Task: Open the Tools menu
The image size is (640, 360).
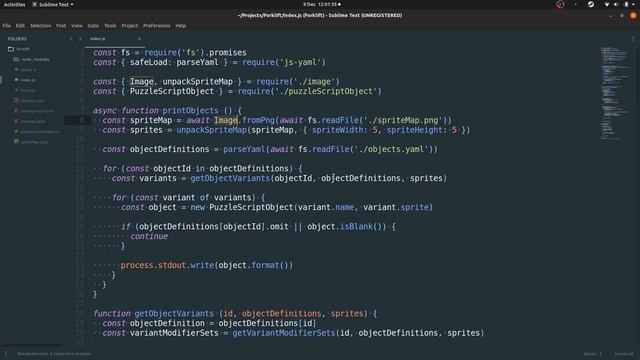Action: 110,26
